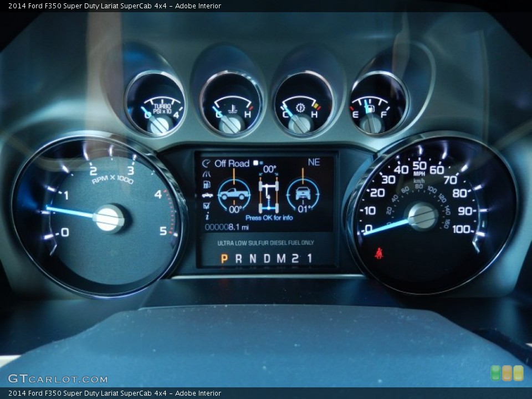Click the 2 gear indicator

pos(295,259)
